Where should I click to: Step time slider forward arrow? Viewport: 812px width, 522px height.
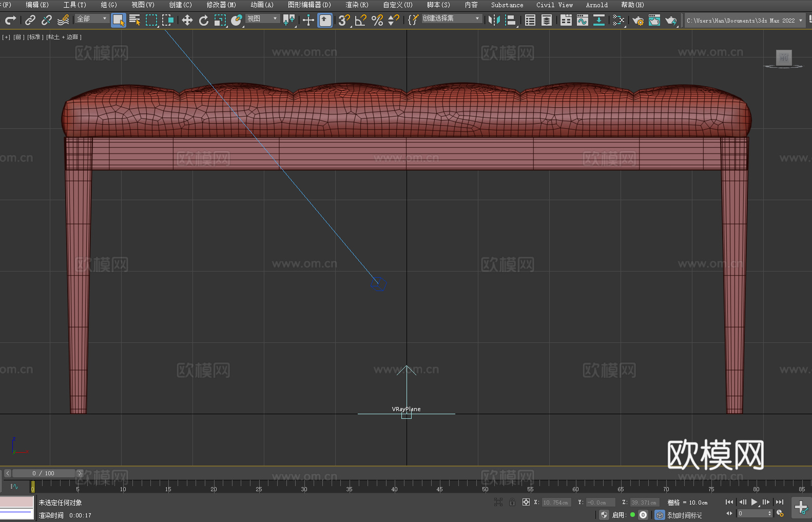pos(80,473)
